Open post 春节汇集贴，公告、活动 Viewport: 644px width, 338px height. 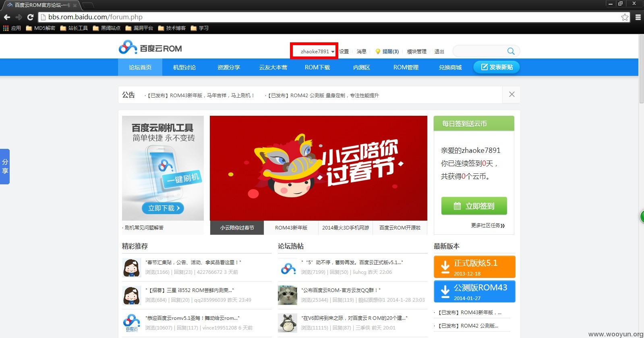(193, 262)
